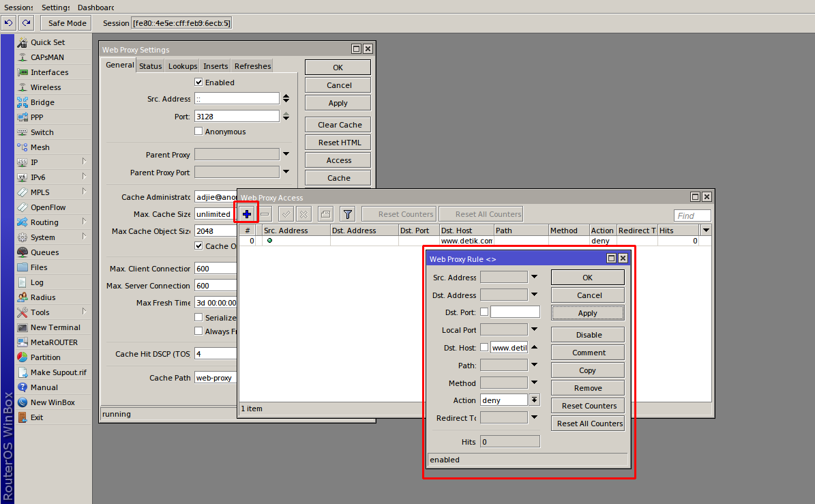Collapse Dst. Host field in Web Proxy Rule

(534, 347)
